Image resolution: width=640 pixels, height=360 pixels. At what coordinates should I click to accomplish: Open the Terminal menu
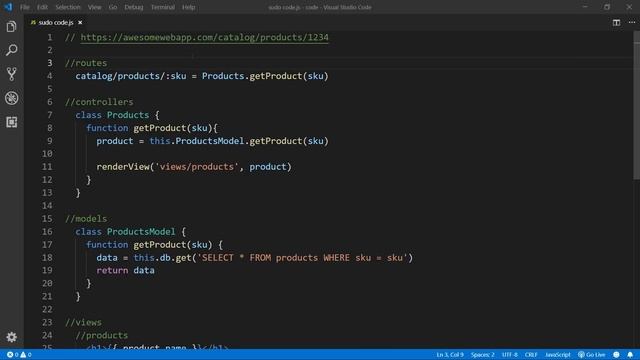click(x=162, y=7)
